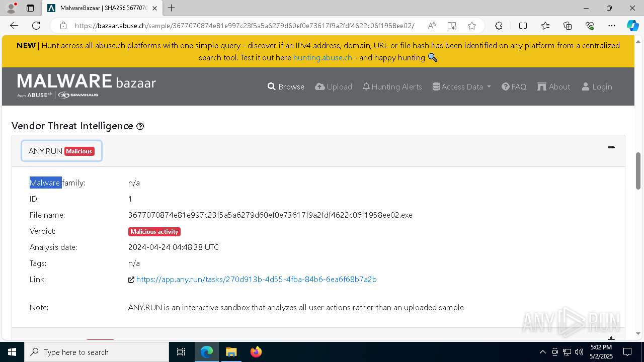Open the About nav item

click(554, 86)
